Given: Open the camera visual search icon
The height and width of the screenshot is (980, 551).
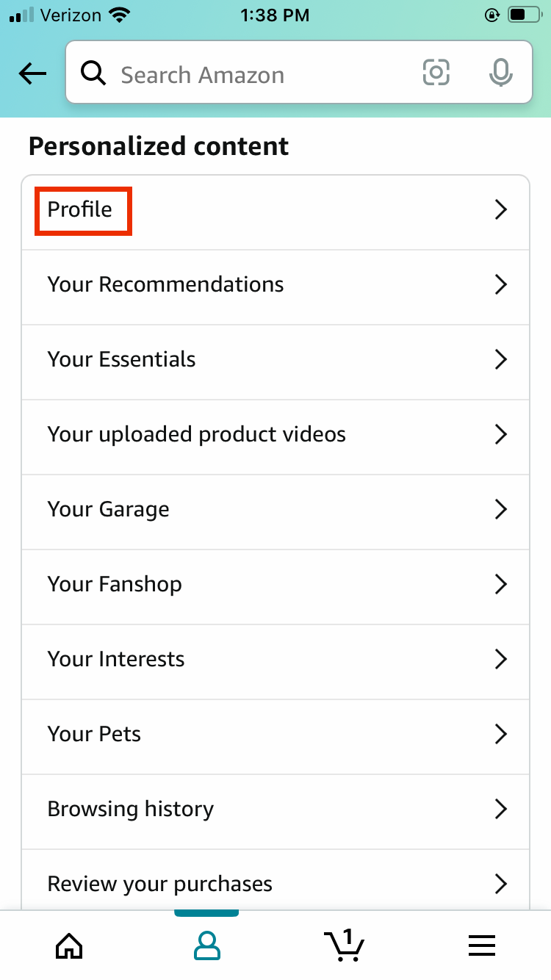Looking at the screenshot, I should tap(436, 73).
